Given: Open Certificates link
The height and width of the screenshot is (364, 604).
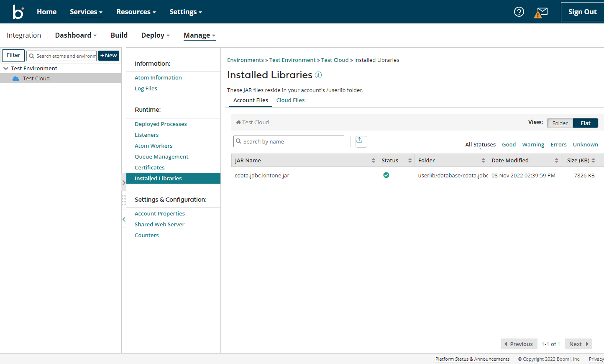Looking at the screenshot, I should (x=150, y=168).
